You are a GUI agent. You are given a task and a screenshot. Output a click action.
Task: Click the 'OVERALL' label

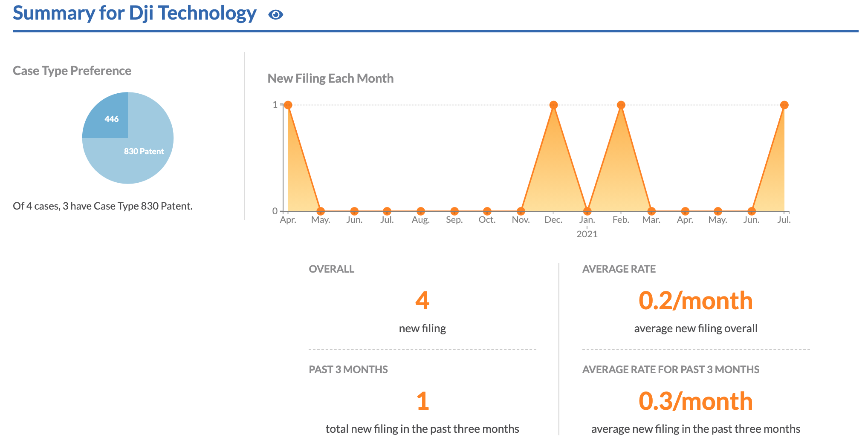(332, 269)
